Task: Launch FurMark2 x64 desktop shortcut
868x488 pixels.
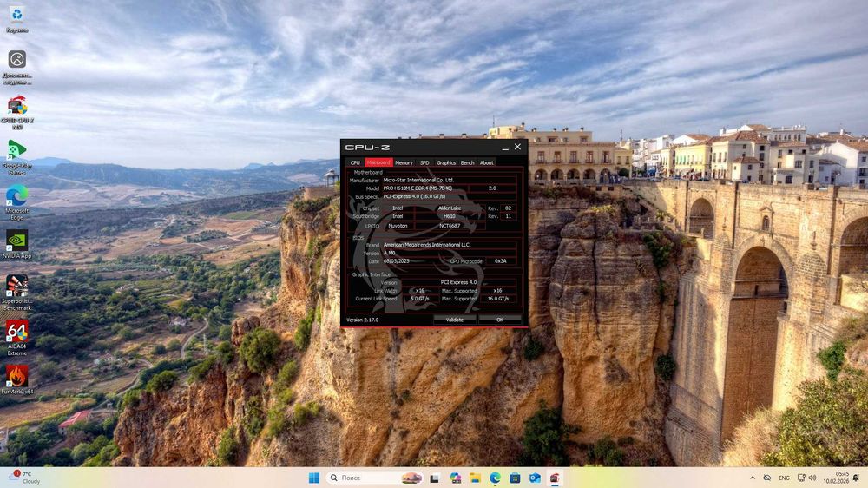Action: [17, 380]
